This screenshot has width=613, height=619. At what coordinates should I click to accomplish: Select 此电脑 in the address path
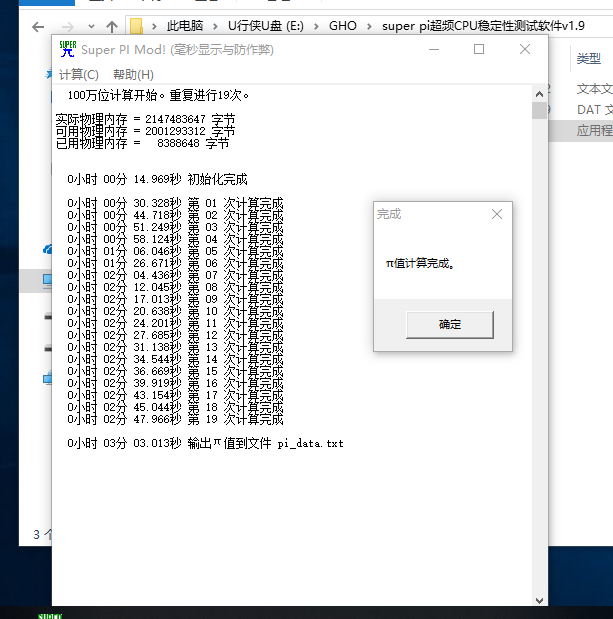[185, 26]
